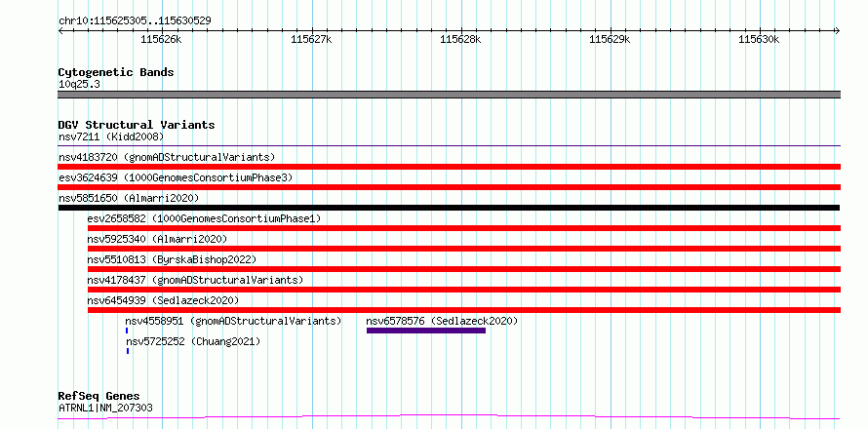Click the small blue mark under nsv5725252
Screen dimensions: 868x429
pyautogui.click(x=128, y=351)
